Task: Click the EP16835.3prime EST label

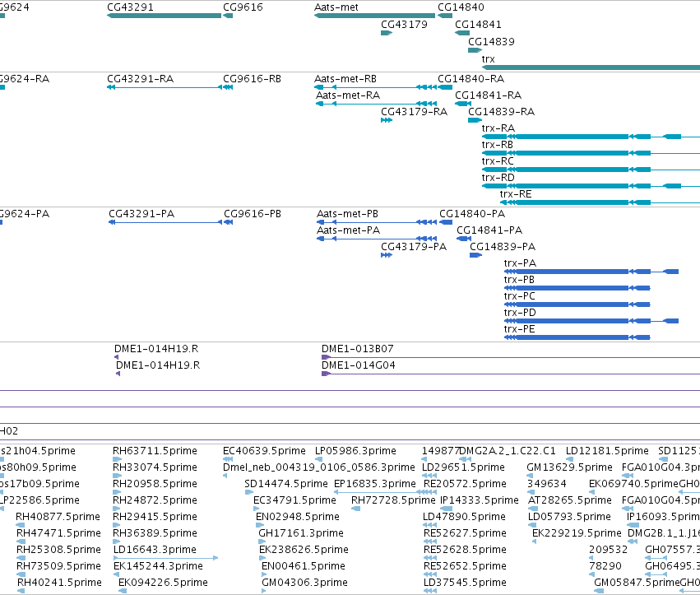Action: click(375, 484)
